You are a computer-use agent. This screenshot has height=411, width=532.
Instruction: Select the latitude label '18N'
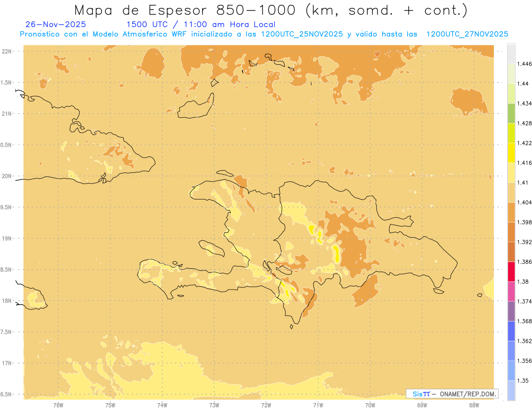[8, 301]
